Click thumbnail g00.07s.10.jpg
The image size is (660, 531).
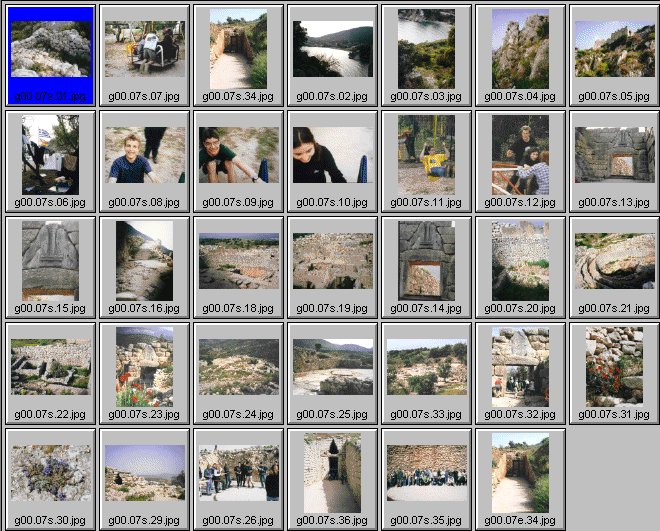coord(332,155)
